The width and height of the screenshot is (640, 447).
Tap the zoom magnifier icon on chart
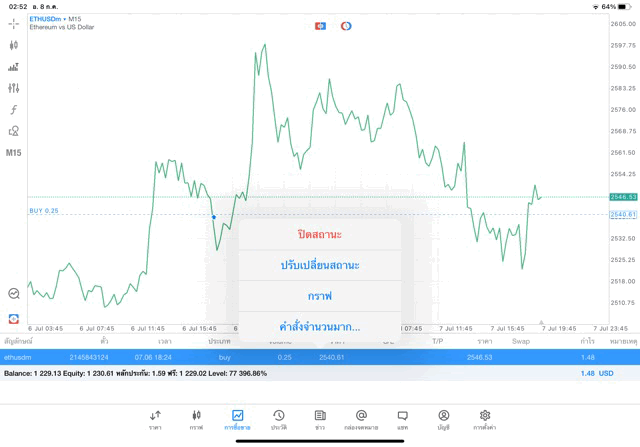tap(14, 294)
